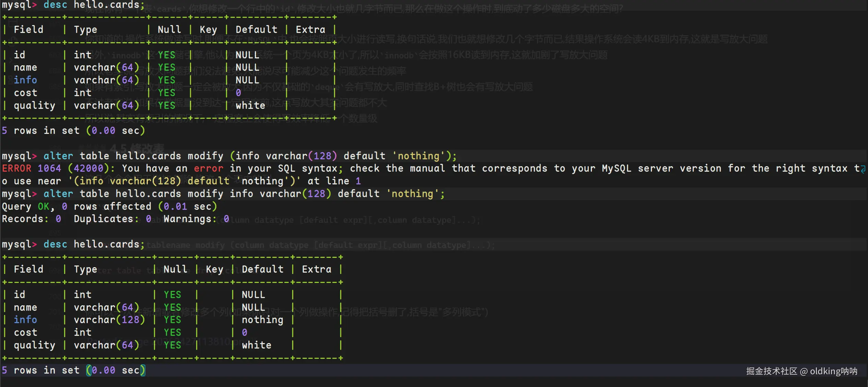Click the red ERROR text in error message
This screenshot has height=387, width=868.
pos(16,168)
